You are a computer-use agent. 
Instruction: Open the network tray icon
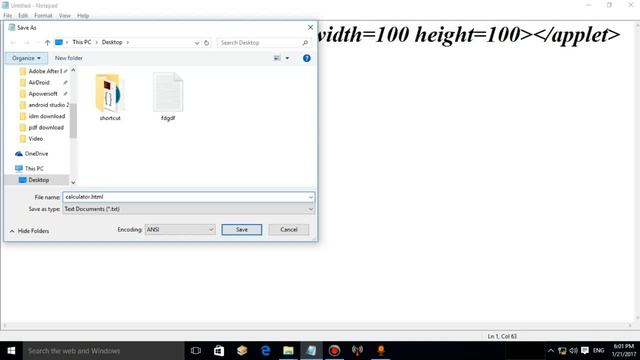pos(562,351)
